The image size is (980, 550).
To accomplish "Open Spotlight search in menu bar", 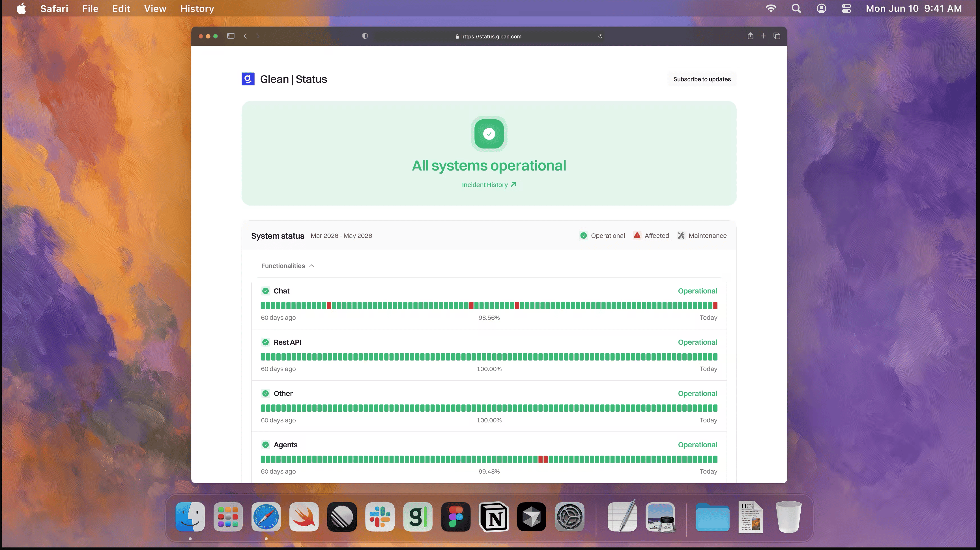I will [796, 8].
